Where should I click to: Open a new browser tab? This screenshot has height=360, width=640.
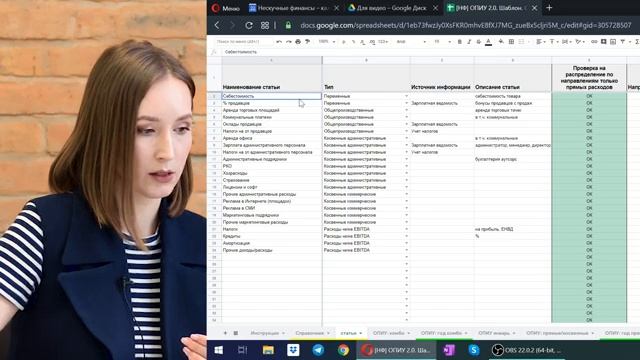[x=549, y=7]
